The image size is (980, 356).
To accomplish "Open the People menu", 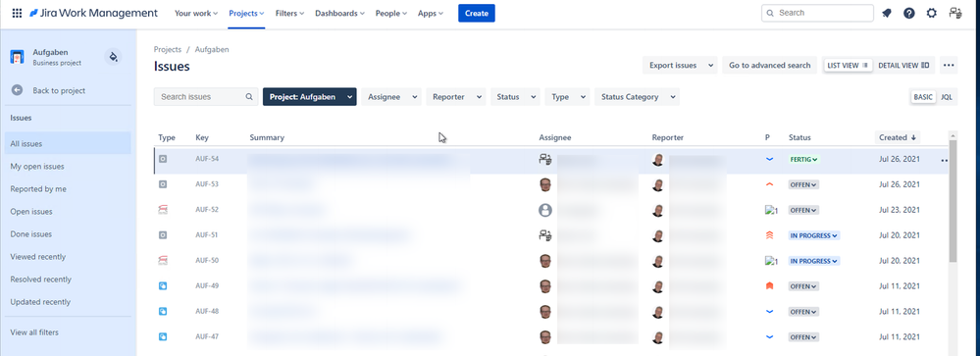I will click(x=391, y=13).
